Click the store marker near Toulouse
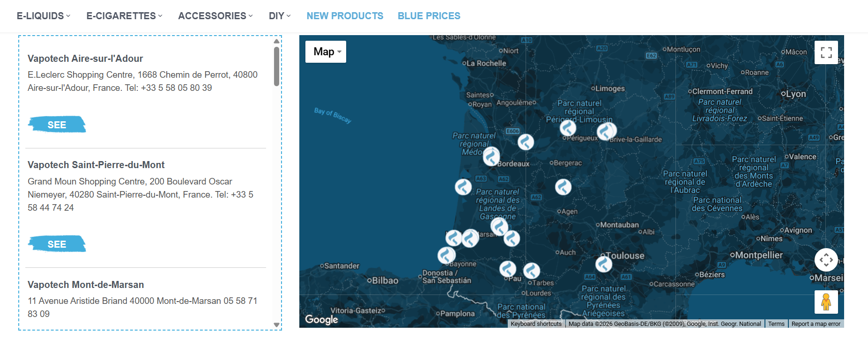Viewport: 868px width, 339px height. 604,264
